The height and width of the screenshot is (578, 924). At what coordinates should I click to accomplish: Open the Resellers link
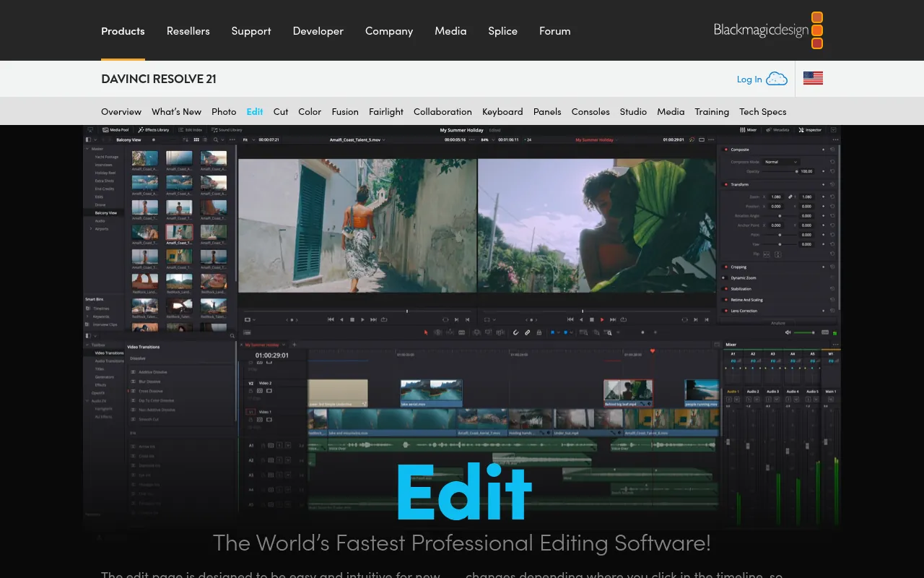point(188,31)
